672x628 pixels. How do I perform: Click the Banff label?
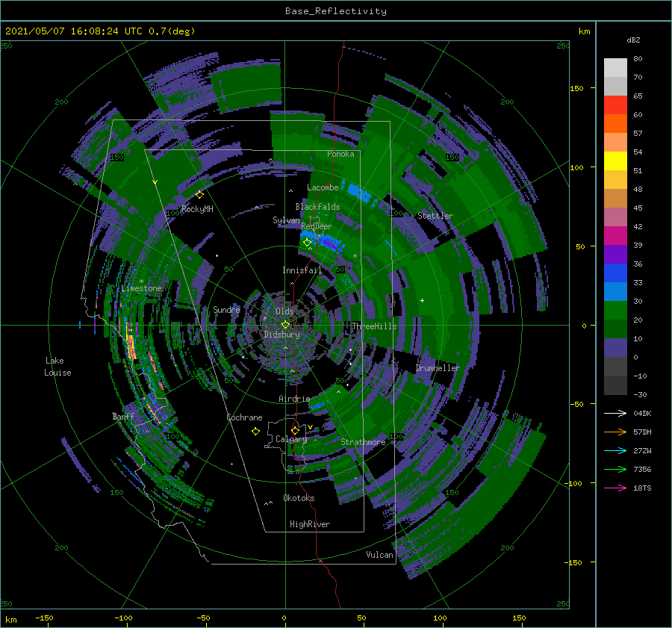[x=123, y=417]
